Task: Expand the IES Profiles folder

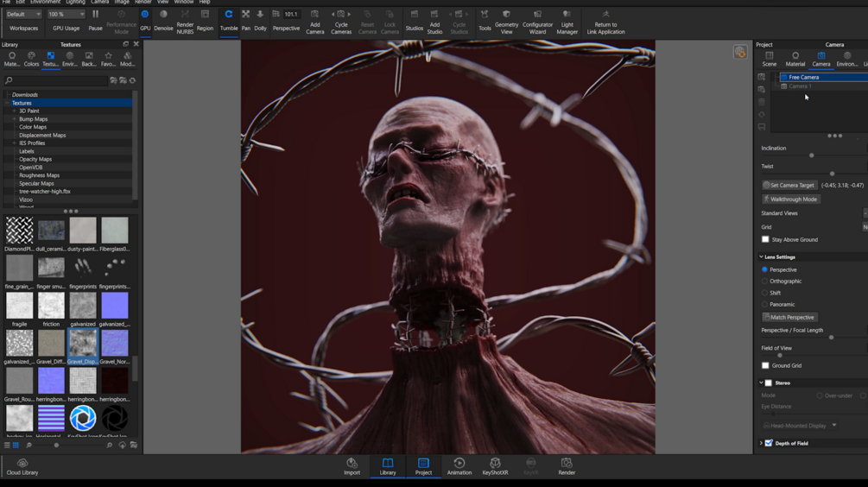Action: tap(15, 142)
